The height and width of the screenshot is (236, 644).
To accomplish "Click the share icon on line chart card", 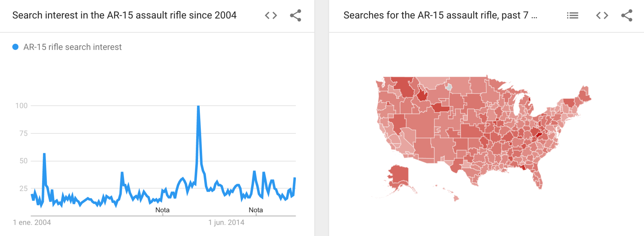I will pyautogui.click(x=295, y=15).
